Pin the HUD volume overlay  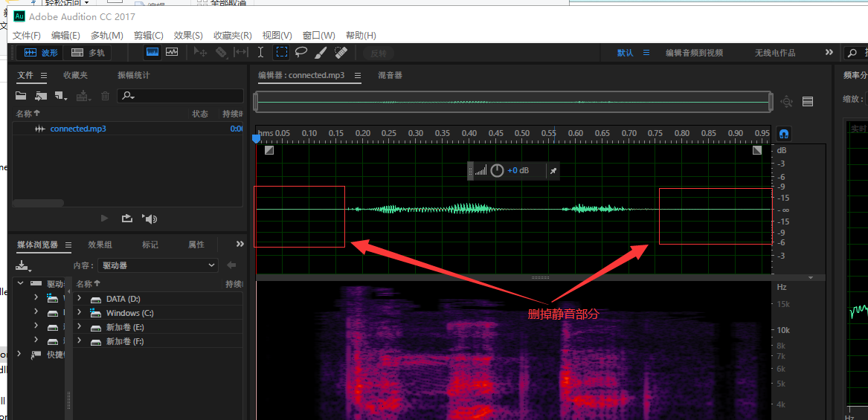[553, 171]
